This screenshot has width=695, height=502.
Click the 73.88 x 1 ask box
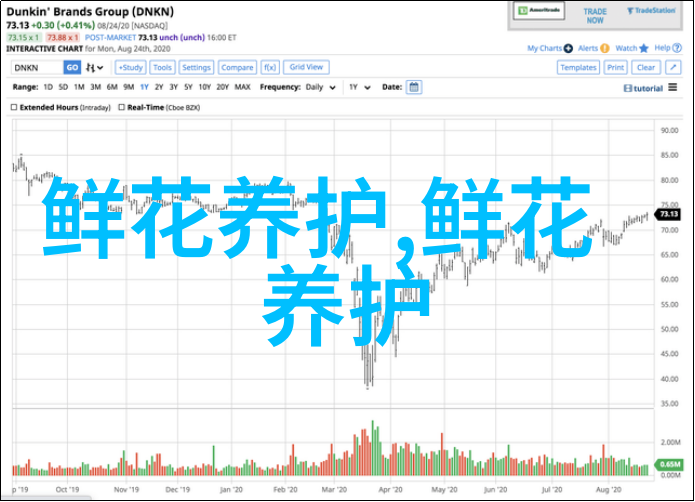pyautogui.click(x=62, y=38)
